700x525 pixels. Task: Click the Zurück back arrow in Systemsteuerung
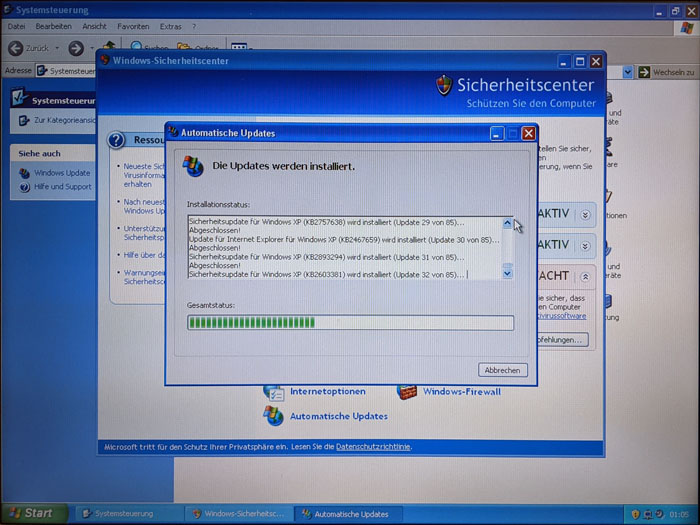pyautogui.click(x=16, y=48)
